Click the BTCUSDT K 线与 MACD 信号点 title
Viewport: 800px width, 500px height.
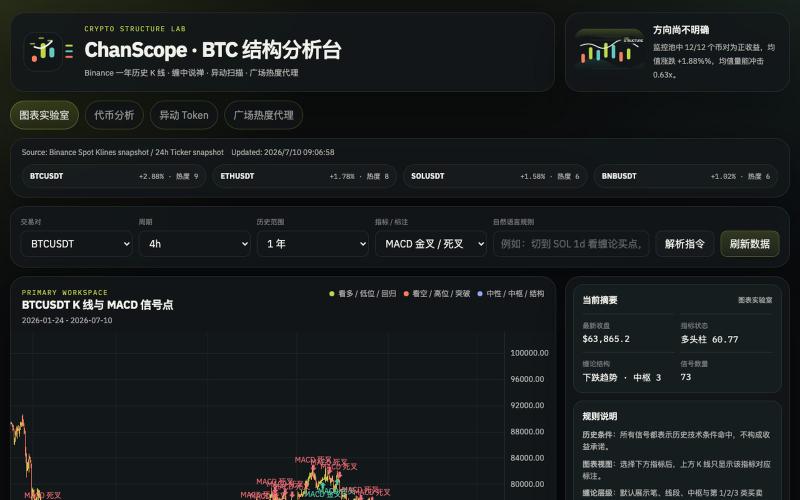coord(97,305)
